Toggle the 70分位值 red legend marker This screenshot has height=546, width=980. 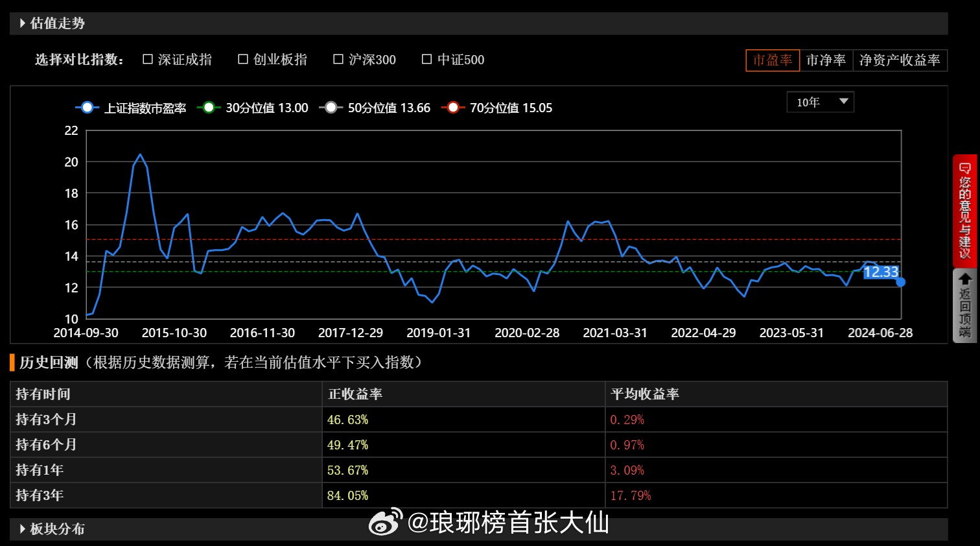pos(452,108)
